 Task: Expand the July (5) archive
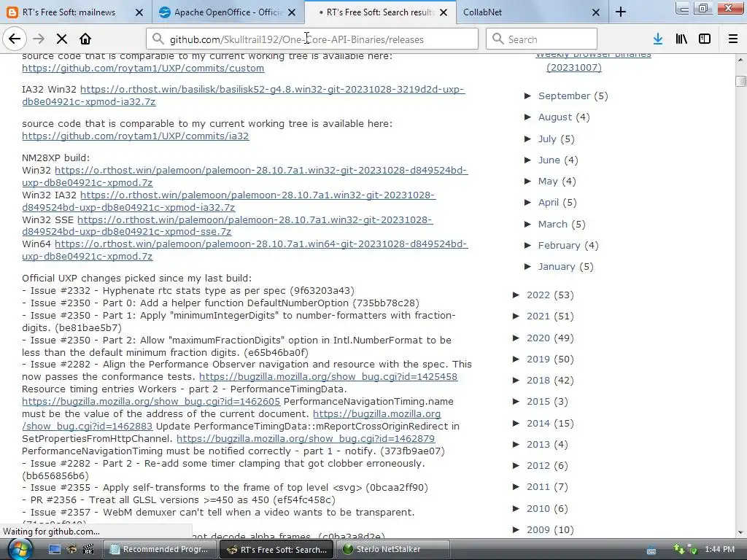(x=528, y=139)
